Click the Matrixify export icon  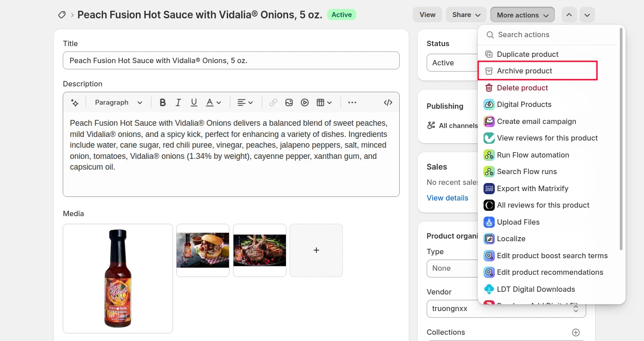point(489,188)
